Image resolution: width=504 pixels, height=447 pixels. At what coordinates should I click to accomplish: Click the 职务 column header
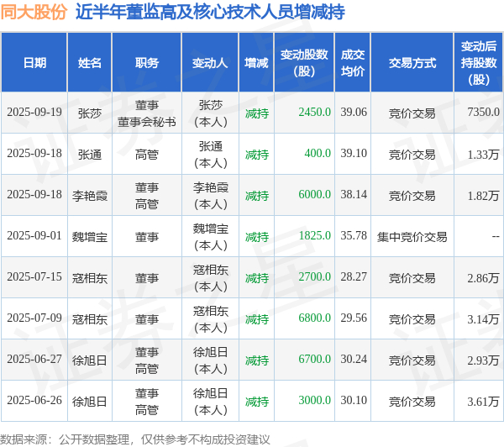point(147,63)
